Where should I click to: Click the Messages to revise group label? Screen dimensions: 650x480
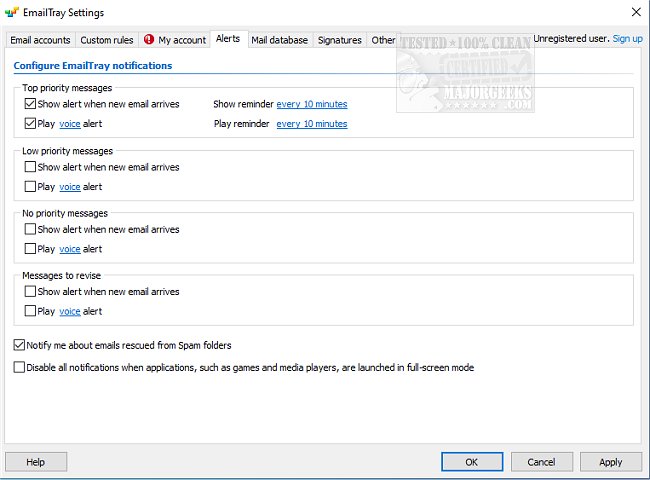pos(61,276)
